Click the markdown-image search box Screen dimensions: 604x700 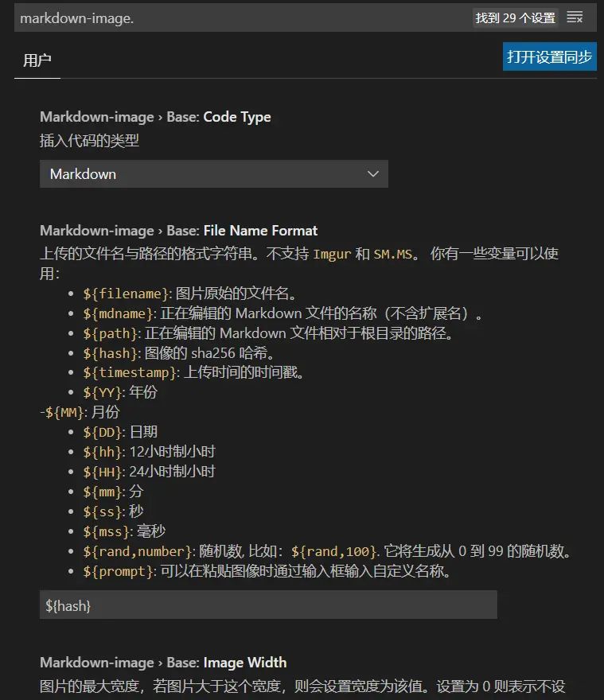pos(239,17)
